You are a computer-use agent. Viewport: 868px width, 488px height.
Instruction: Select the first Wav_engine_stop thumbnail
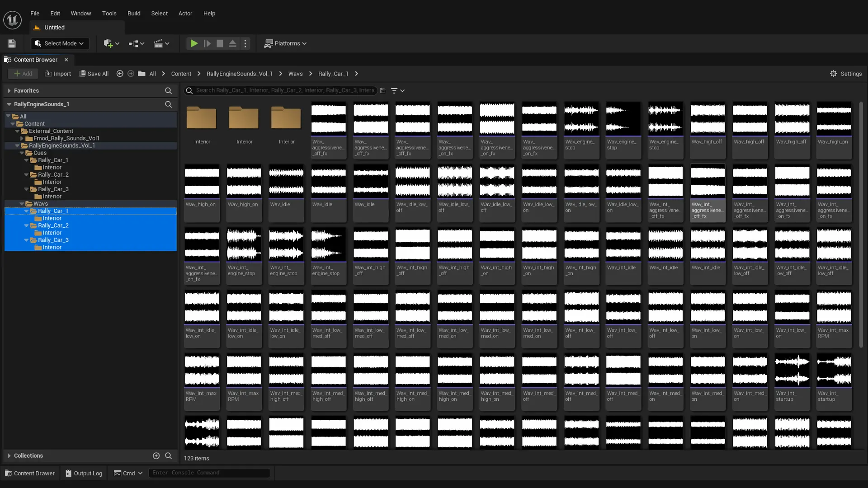tap(581, 119)
